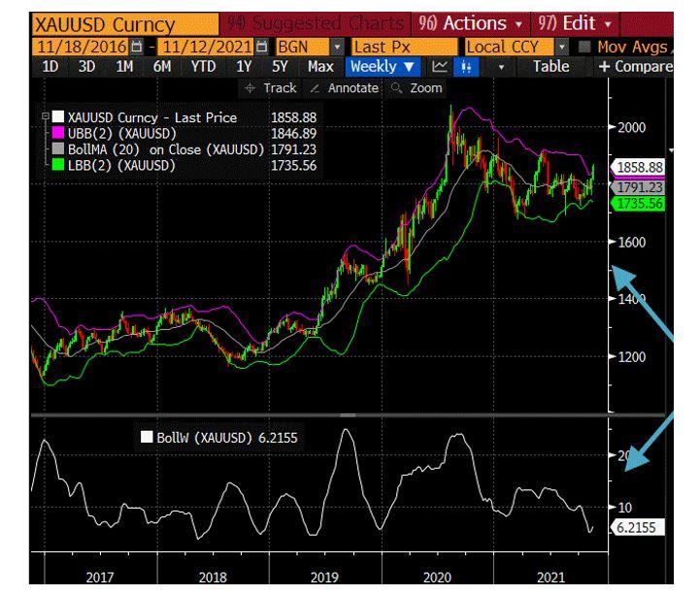
Task: Open the end date calendar picker
Action: click(259, 46)
